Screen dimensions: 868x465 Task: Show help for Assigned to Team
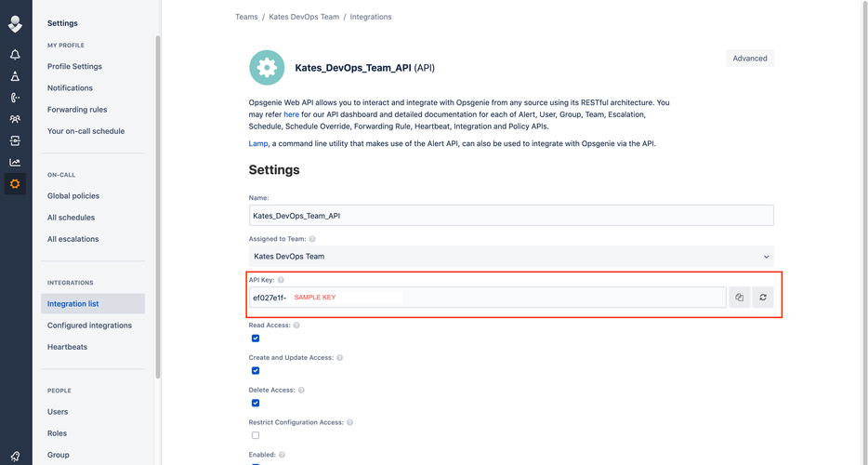click(312, 239)
